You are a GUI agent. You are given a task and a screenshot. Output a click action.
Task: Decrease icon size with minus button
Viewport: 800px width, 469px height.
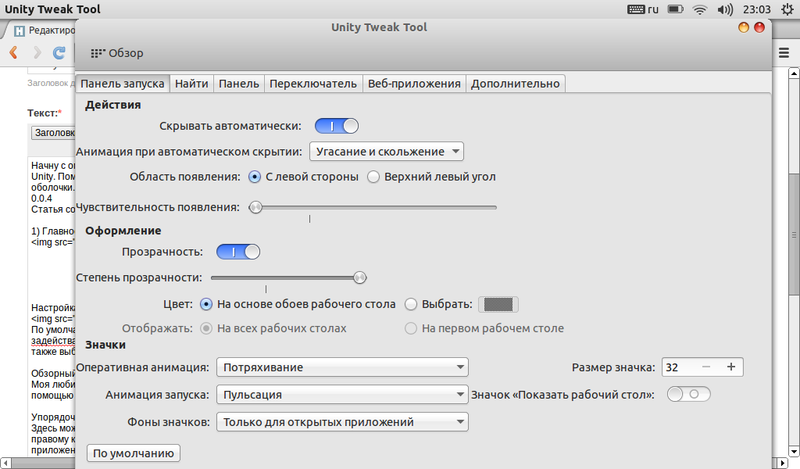[706, 367]
